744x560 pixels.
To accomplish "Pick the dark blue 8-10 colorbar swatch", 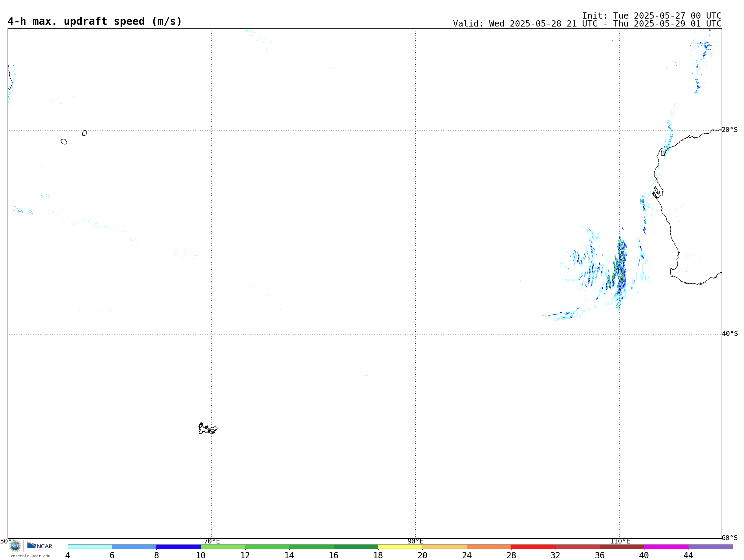I will (x=178, y=547).
